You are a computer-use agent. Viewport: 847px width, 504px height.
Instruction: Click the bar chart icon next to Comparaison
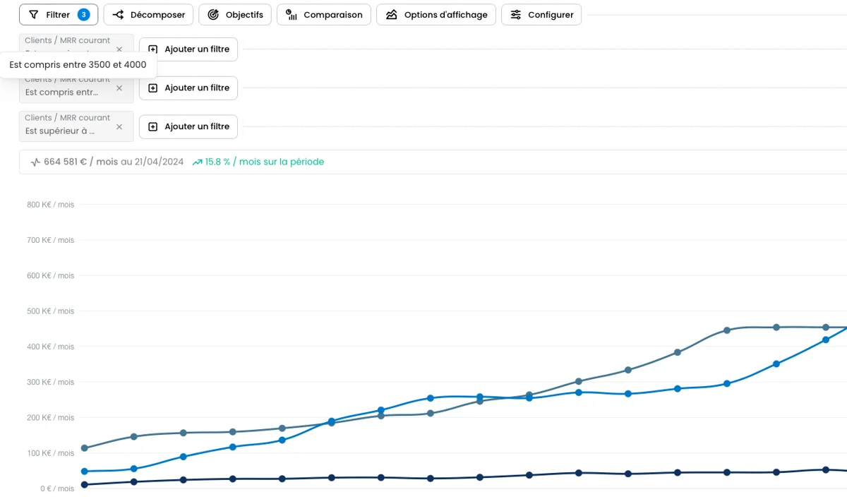click(x=292, y=15)
